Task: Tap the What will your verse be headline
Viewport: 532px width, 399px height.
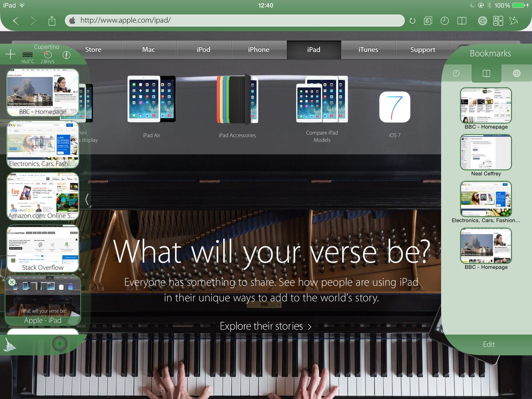Action: coord(272,251)
